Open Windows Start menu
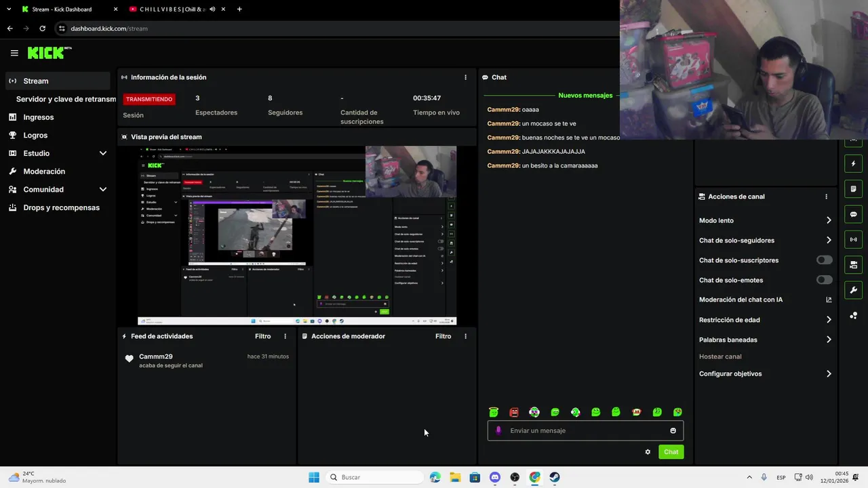868x488 pixels. pyautogui.click(x=313, y=477)
